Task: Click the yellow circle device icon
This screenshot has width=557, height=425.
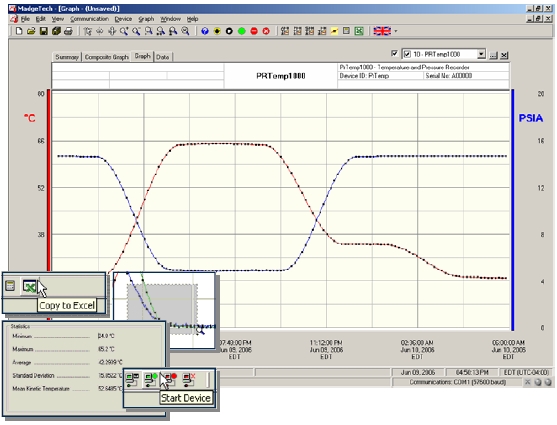Action: 217,31
